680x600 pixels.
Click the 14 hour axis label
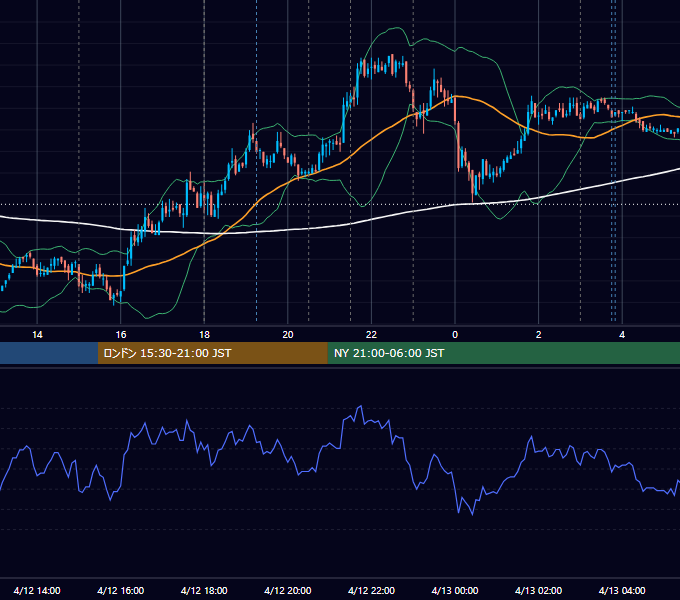click(x=37, y=335)
